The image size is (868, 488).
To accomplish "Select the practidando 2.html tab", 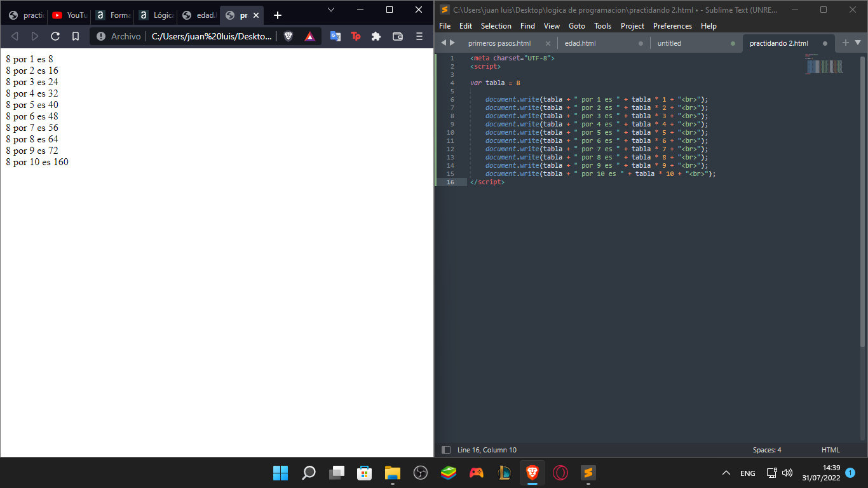I will click(x=779, y=43).
